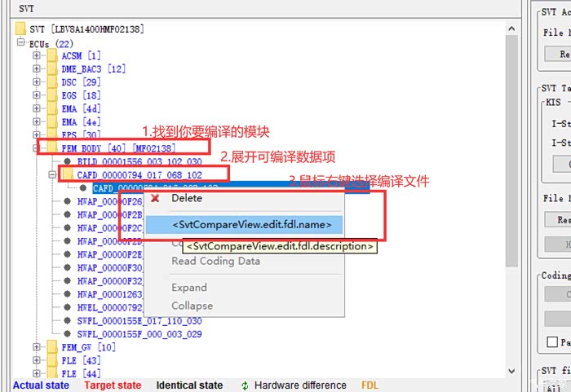Click the FEM_GW folder icon
This screenshot has height=392, width=571.
pyautogui.click(x=52, y=347)
